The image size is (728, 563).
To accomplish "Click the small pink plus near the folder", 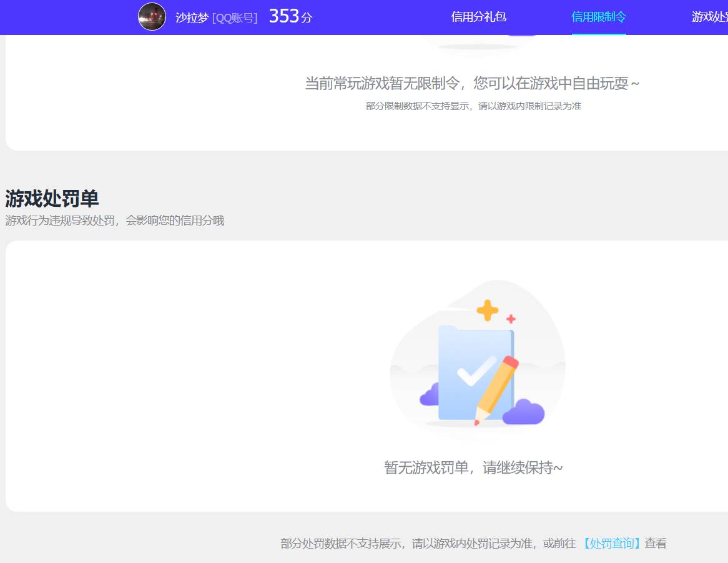I will coord(512,320).
